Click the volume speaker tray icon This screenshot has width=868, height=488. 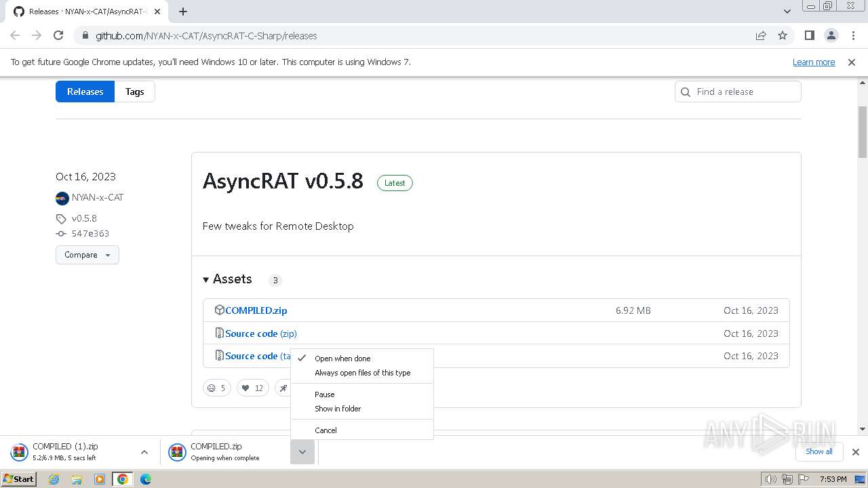pyautogui.click(x=770, y=479)
